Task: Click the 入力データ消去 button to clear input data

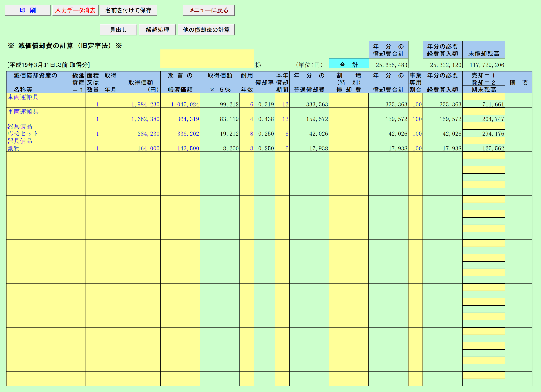Action: 75,10
